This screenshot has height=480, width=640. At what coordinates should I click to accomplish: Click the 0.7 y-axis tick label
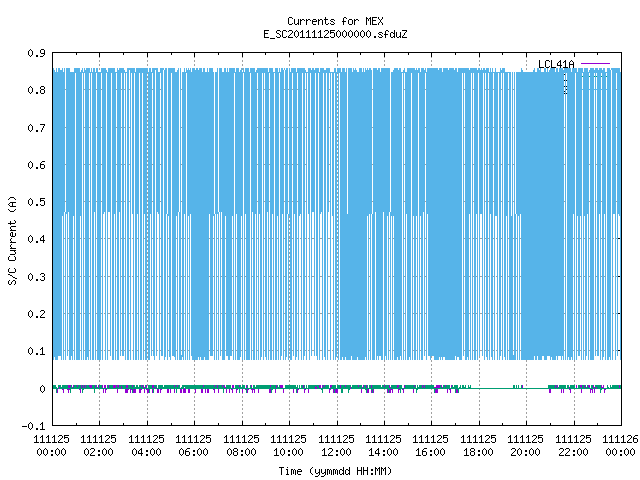(x=37, y=128)
